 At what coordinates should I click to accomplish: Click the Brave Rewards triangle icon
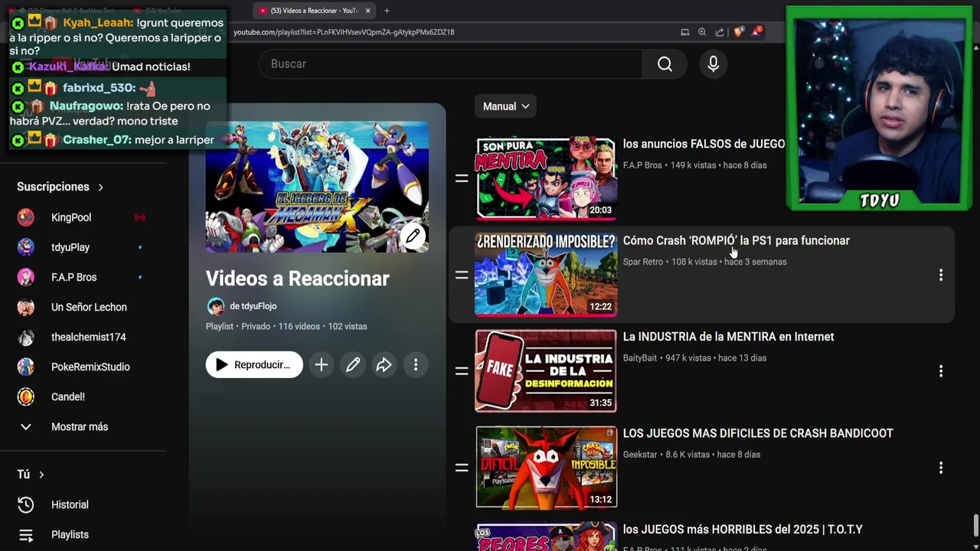click(757, 32)
